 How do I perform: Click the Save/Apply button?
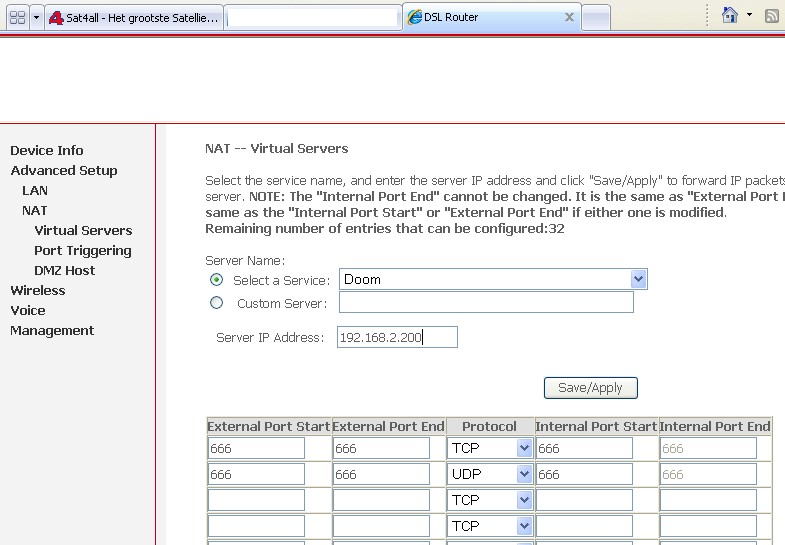click(x=591, y=388)
